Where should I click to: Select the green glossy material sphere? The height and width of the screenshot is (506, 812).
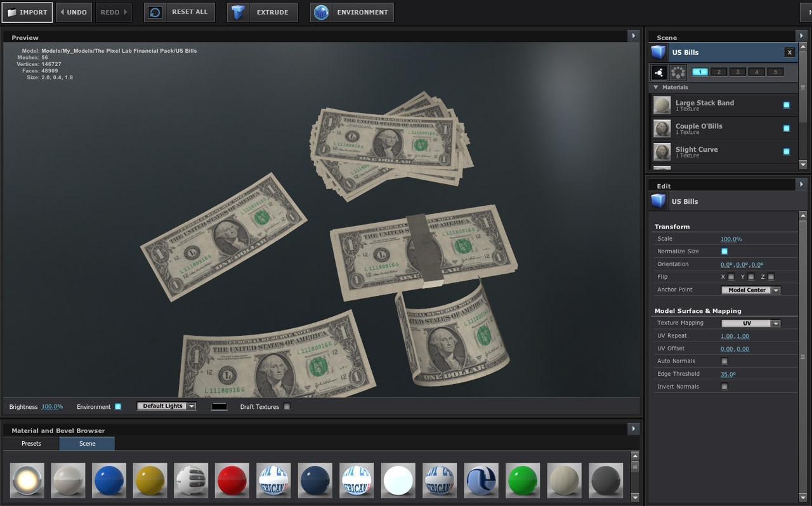523,480
